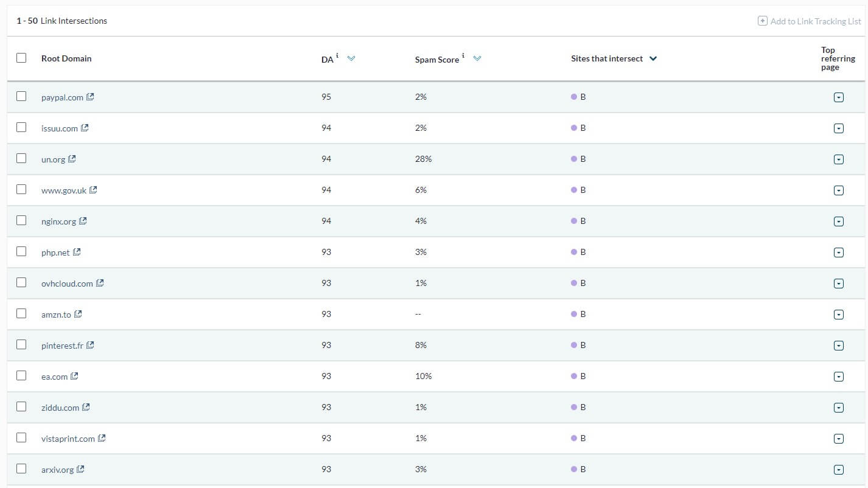The image size is (868, 488).
Task: Click the info icon next to DA
Action: point(337,54)
